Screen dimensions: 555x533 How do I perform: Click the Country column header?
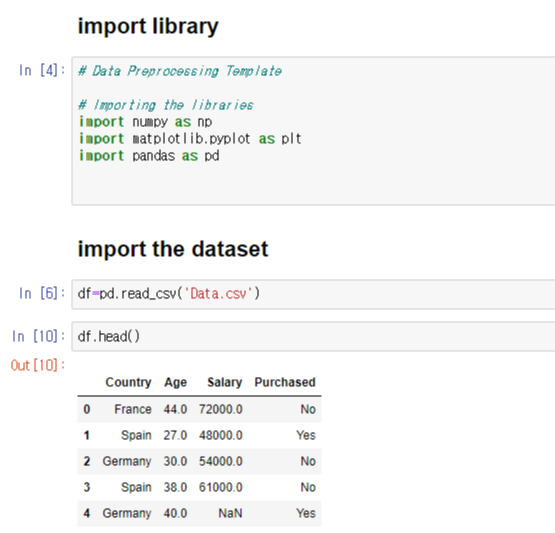(x=128, y=382)
